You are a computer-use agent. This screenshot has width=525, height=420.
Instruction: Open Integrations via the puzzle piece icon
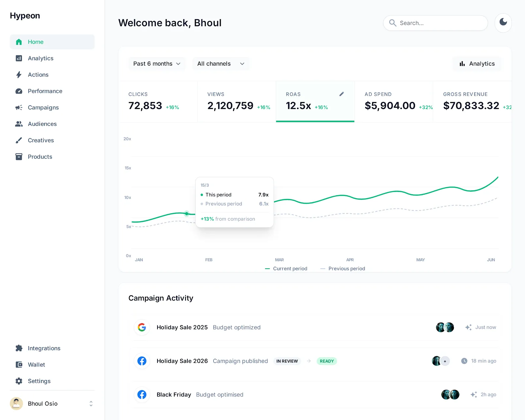click(x=19, y=348)
